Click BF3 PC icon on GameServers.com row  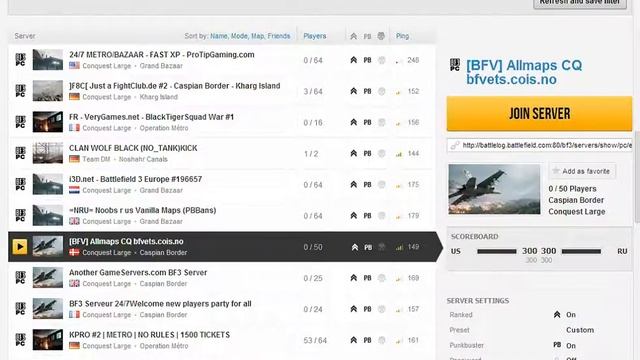pyautogui.click(x=20, y=278)
